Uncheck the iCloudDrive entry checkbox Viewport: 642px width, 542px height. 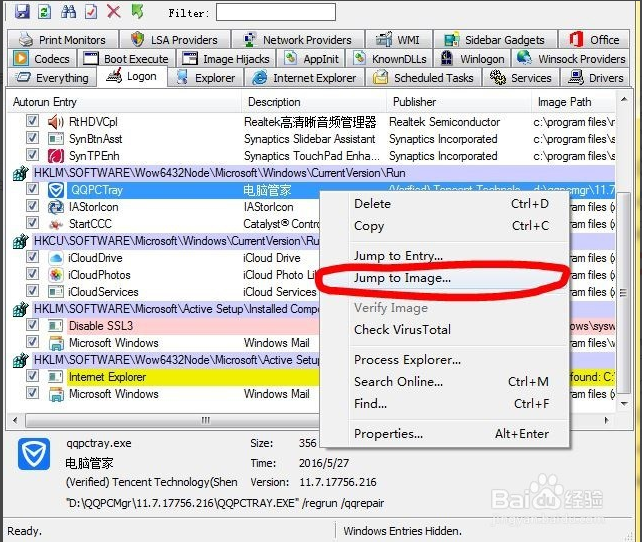[32, 257]
